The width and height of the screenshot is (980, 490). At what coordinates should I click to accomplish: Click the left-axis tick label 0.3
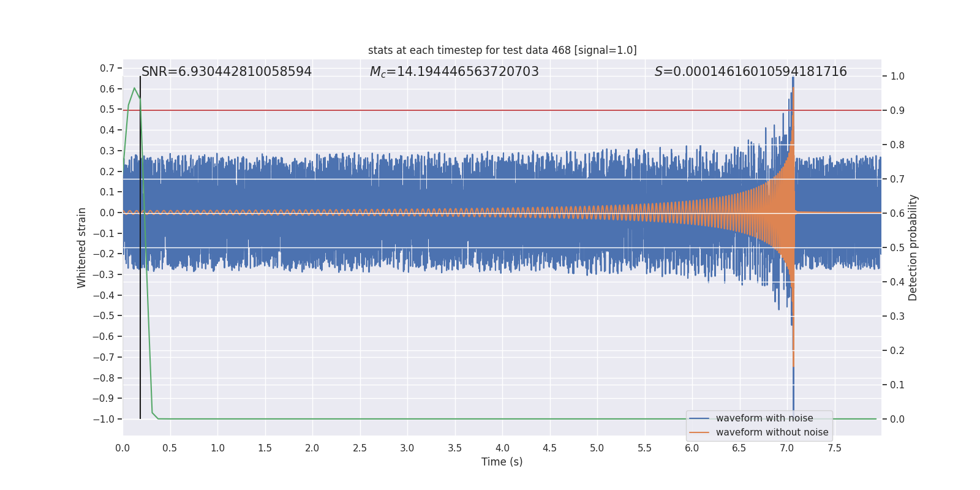pos(107,151)
